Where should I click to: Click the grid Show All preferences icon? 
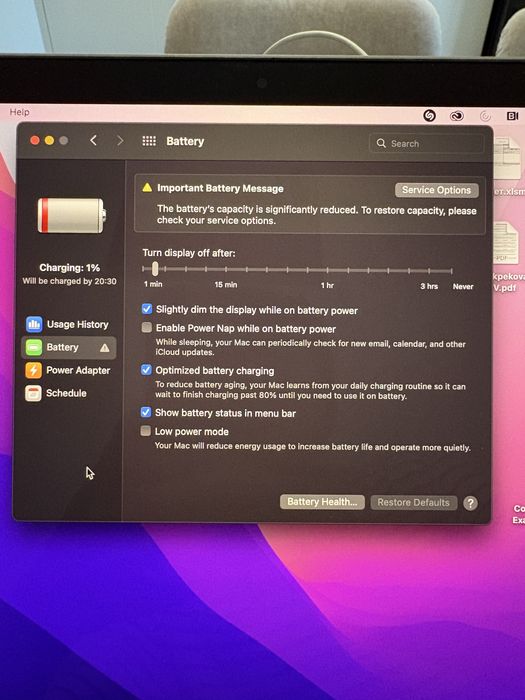click(x=149, y=141)
